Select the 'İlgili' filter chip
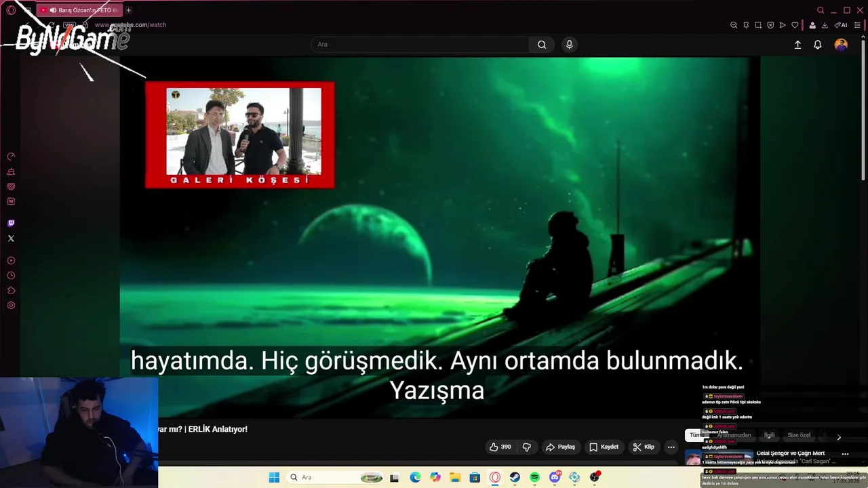The image size is (868, 488). coord(769,435)
